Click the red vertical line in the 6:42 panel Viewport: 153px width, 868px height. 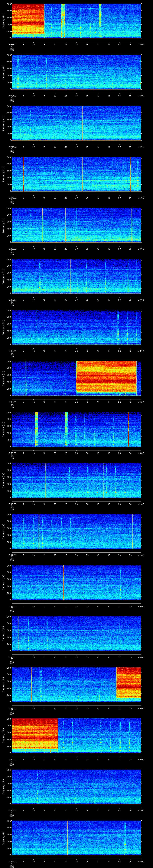(64, 582)
